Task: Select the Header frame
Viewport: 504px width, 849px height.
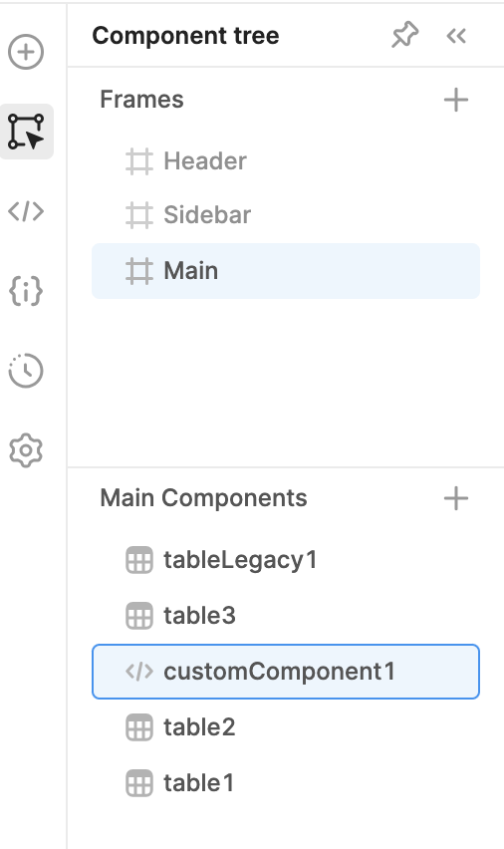Action: pyautogui.click(x=286, y=161)
